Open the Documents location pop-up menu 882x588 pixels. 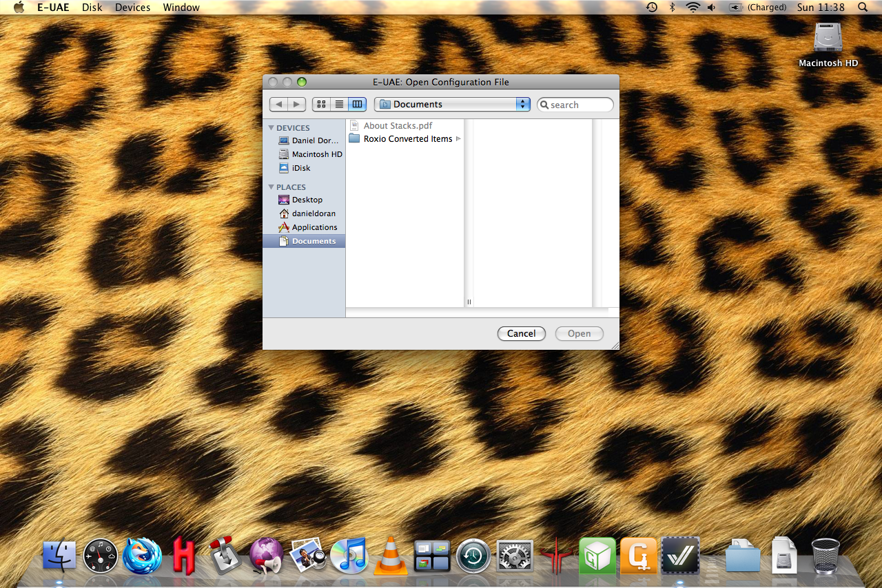452,104
